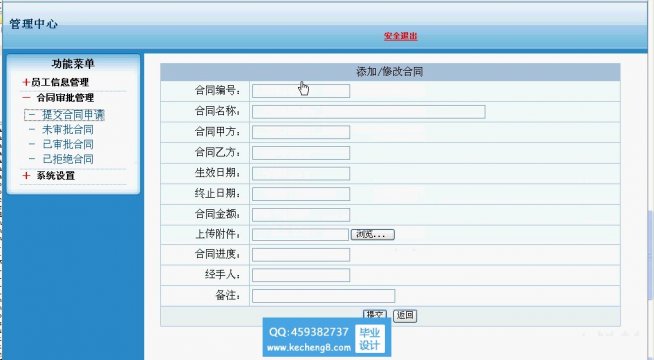Open 提交合同申请 menu item
This screenshot has height=360, width=654.
click(x=73, y=115)
